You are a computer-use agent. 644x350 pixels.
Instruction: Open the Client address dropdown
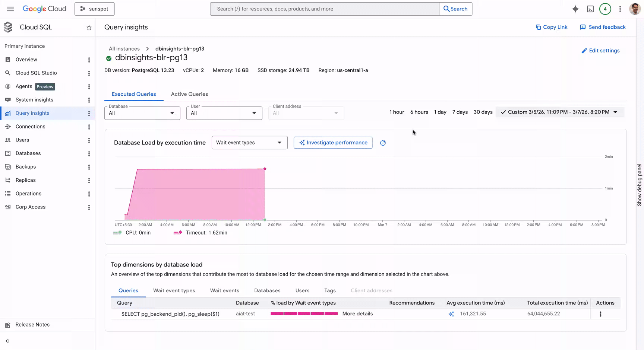point(306,113)
